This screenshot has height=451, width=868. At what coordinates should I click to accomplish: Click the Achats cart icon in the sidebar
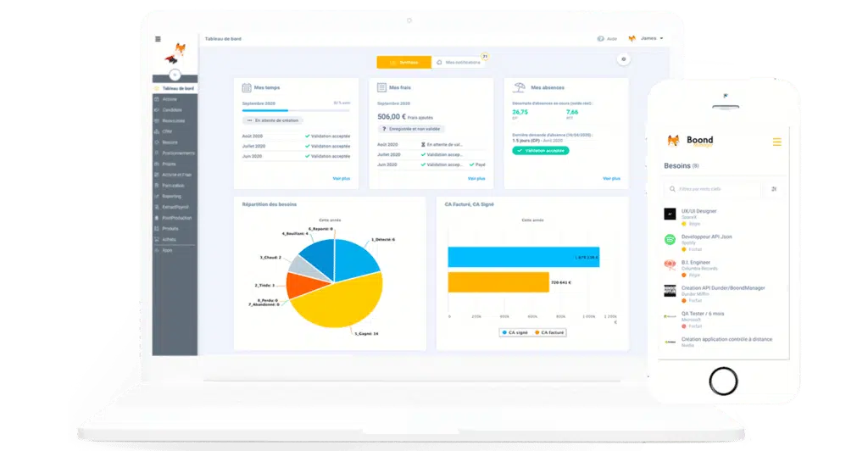(157, 239)
